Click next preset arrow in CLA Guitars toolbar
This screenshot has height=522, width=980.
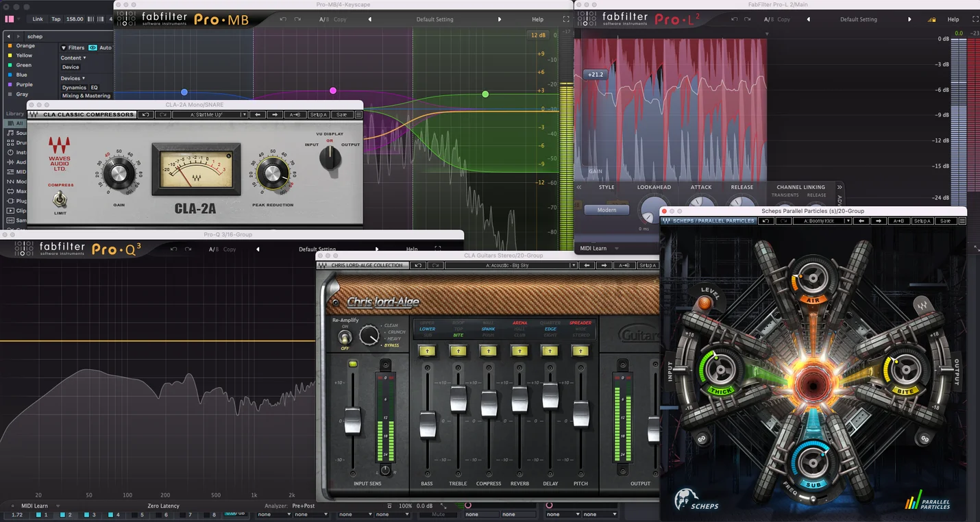[603, 265]
